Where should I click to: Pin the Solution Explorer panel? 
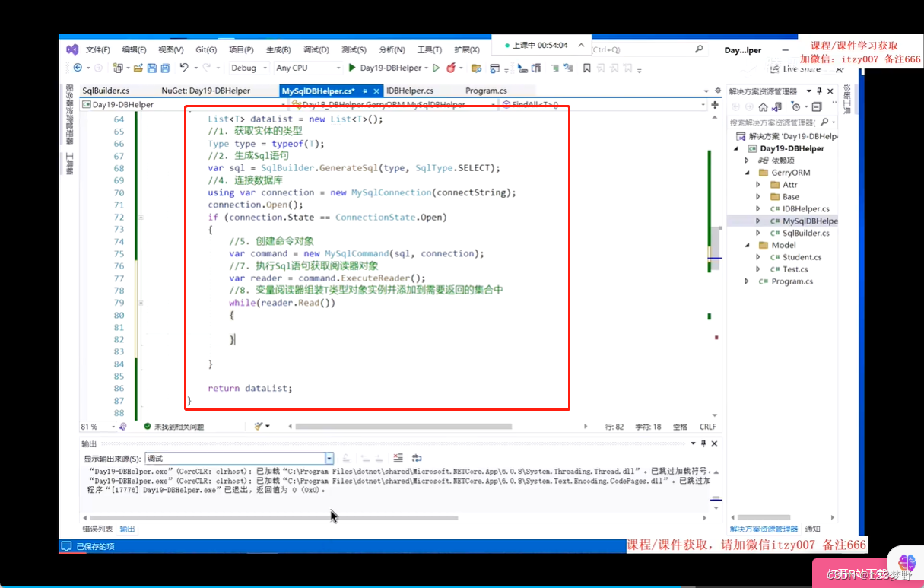pos(819,91)
